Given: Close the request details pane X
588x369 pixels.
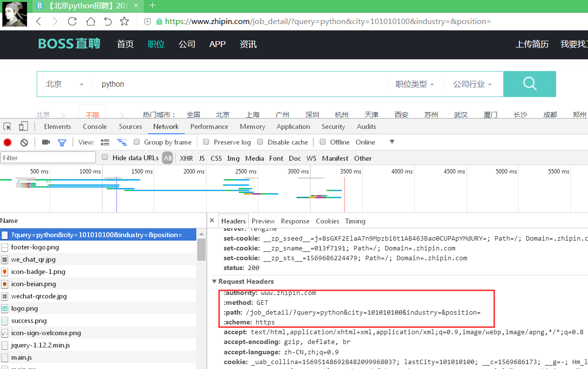Looking at the screenshot, I should (212, 221).
